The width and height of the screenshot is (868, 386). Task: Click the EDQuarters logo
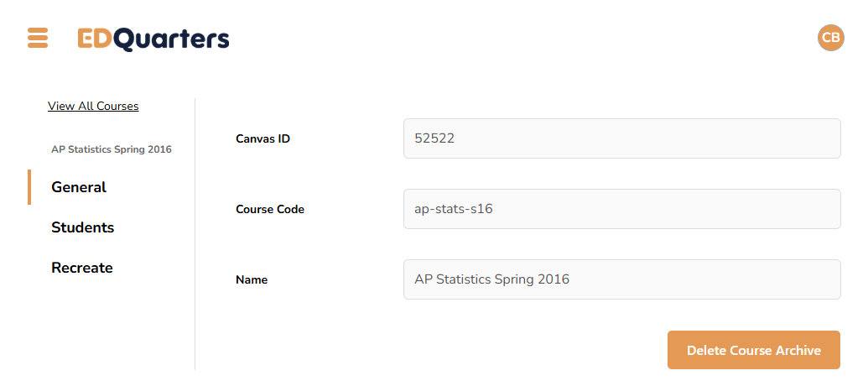[153, 39]
